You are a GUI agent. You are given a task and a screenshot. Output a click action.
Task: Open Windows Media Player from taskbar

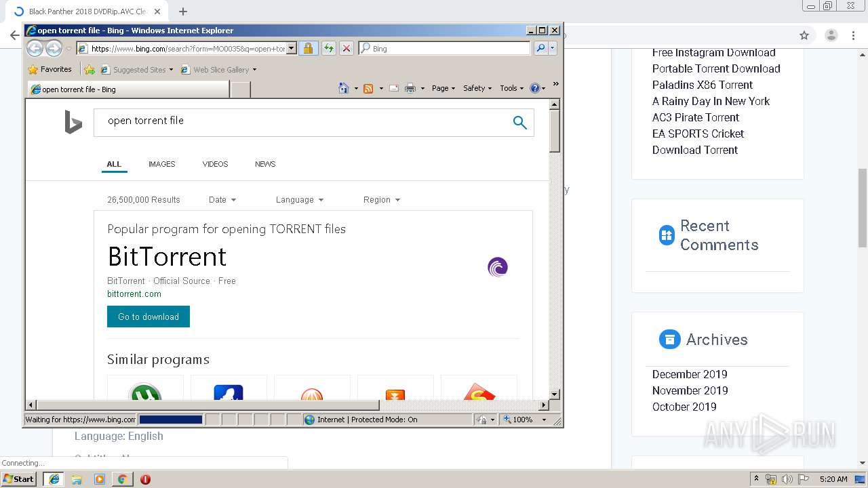tap(100, 479)
